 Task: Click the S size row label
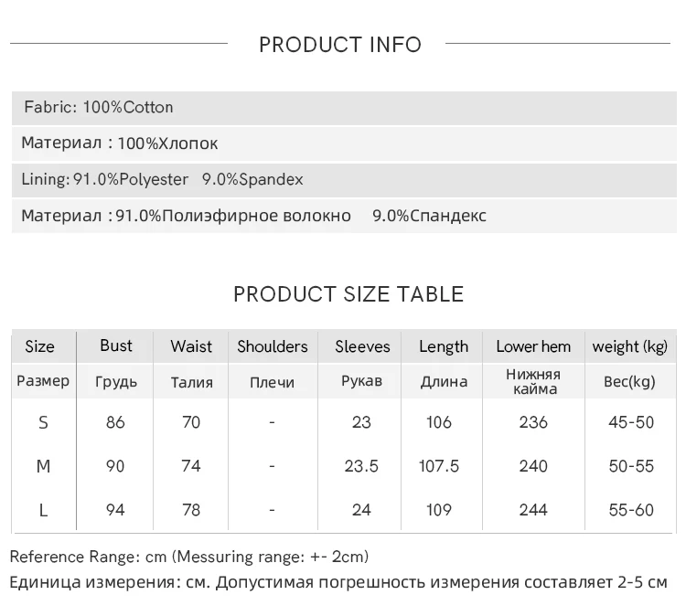pos(43,422)
